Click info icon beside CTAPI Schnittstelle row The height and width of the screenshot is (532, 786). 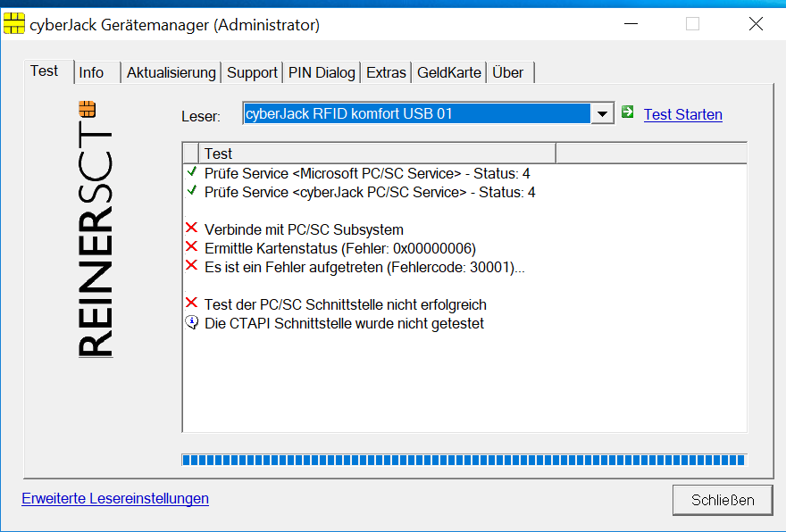(191, 322)
